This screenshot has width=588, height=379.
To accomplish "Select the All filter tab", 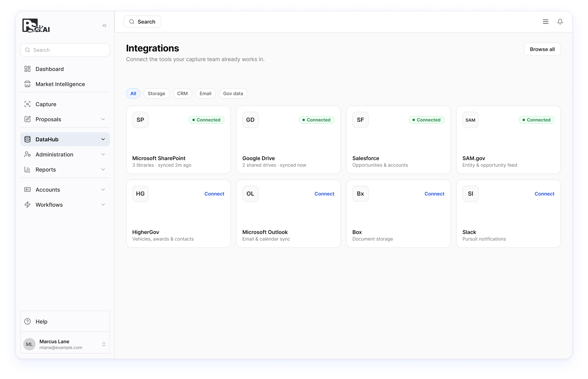I will point(133,93).
